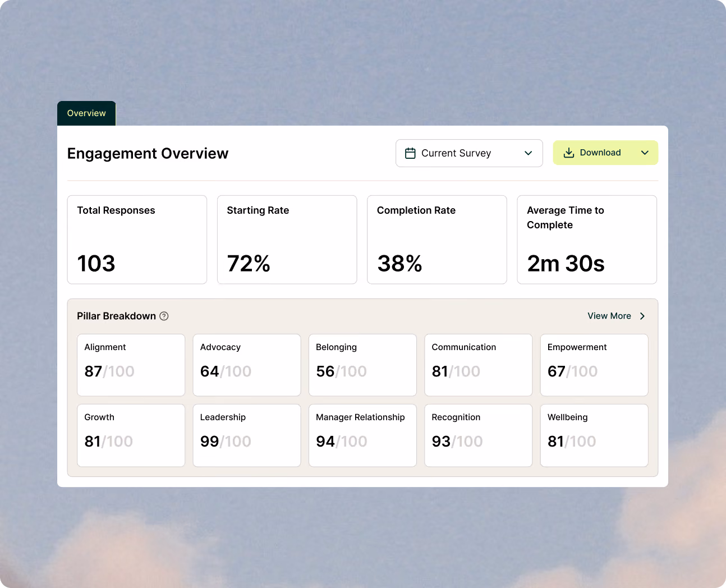
Task: Click the 2m 30s average time value
Action: click(x=566, y=263)
